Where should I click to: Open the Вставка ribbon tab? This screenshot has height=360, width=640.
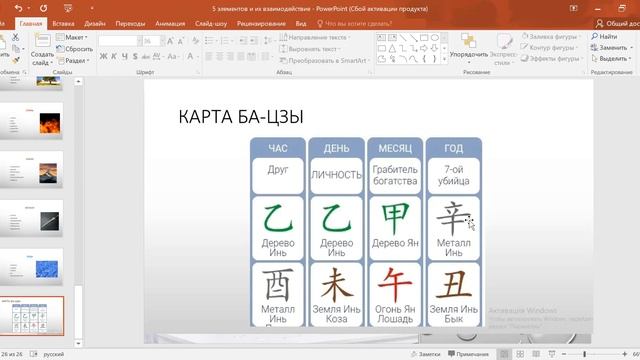coord(63,24)
